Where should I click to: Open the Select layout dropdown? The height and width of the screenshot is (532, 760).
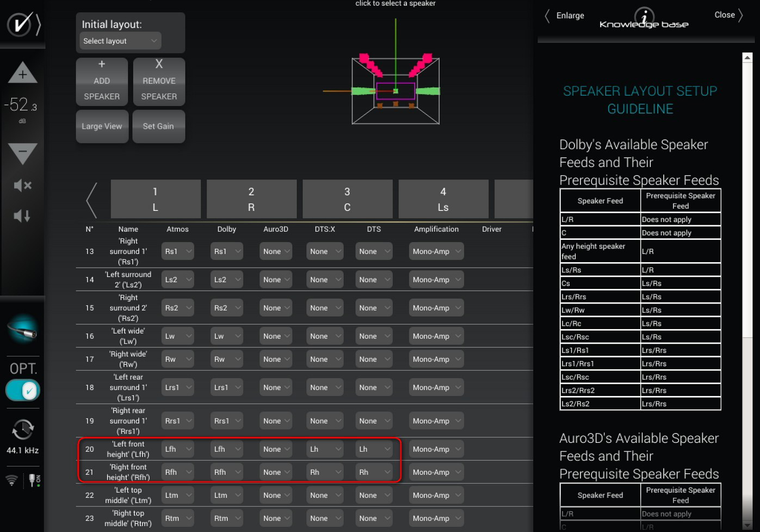tap(120, 41)
